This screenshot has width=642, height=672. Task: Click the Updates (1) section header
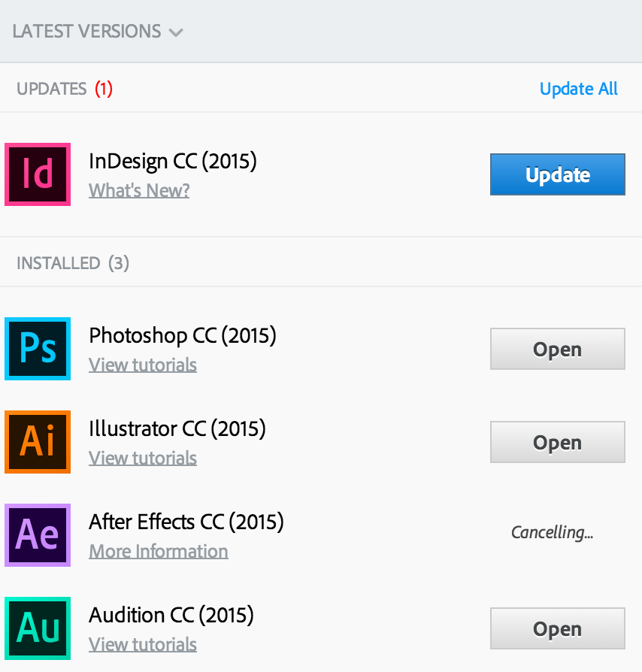65,89
